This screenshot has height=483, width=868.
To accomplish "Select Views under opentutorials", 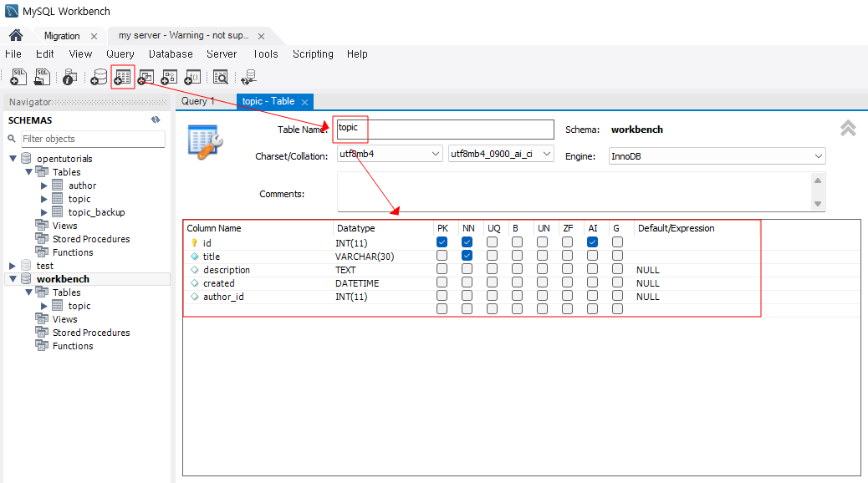I will pyautogui.click(x=64, y=225).
